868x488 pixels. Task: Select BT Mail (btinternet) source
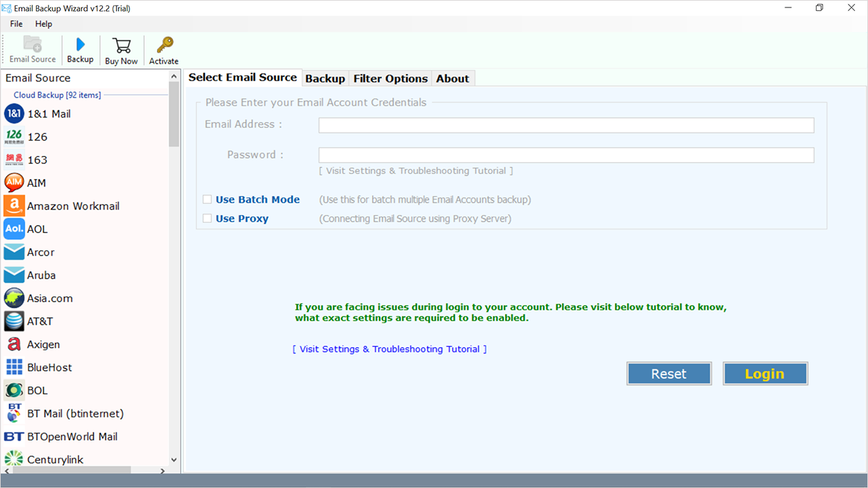coord(75,413)
